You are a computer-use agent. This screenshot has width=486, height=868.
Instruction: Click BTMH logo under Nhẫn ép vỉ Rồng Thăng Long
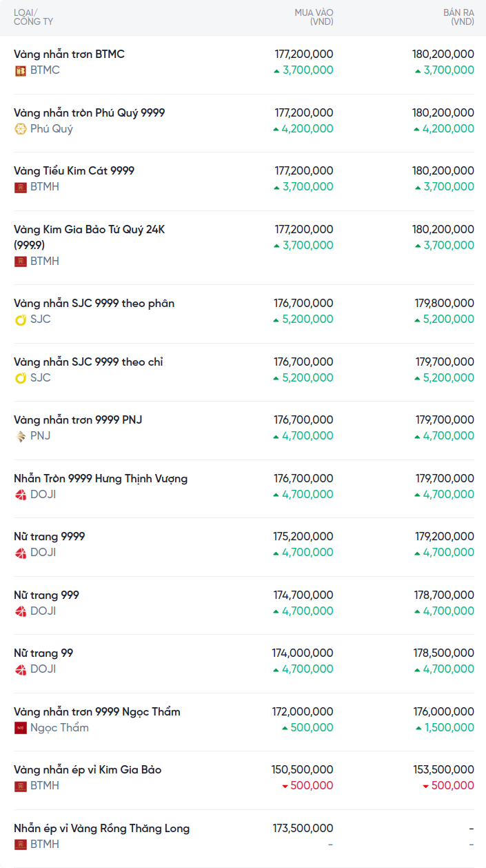[21, 845]
